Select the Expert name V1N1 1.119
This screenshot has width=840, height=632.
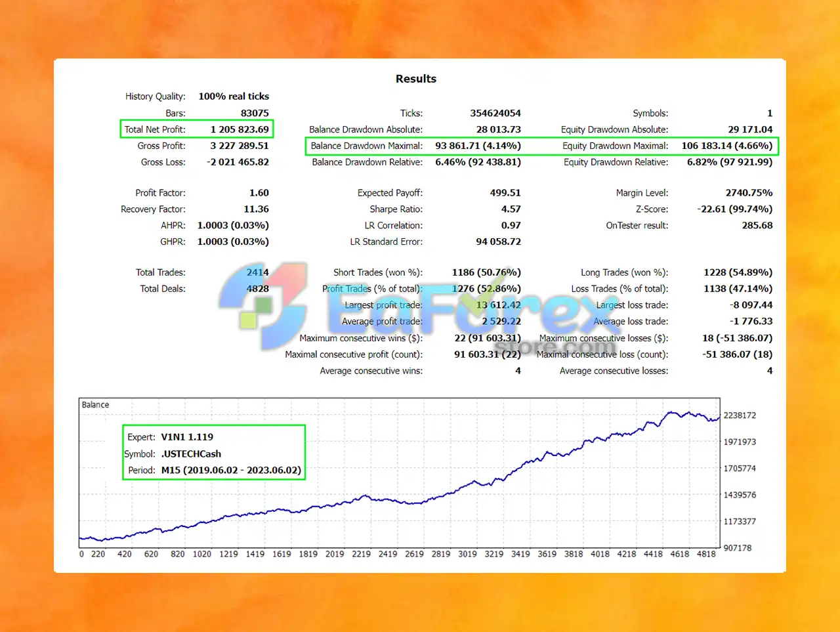pyautogui.click(x=187, y=437)
